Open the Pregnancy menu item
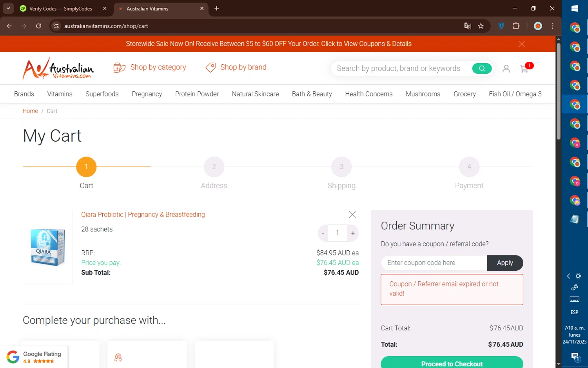 click(x=147, y=94)
